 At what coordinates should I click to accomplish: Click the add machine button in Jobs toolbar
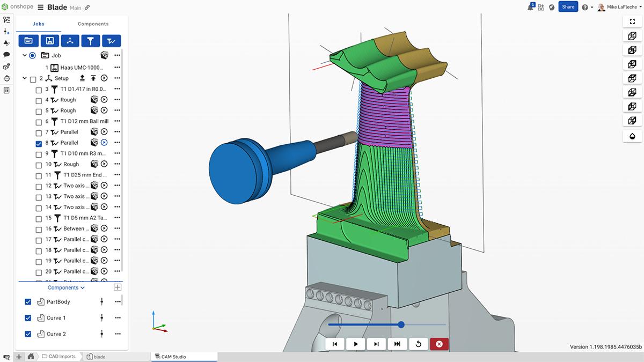(x=49, y=41)
